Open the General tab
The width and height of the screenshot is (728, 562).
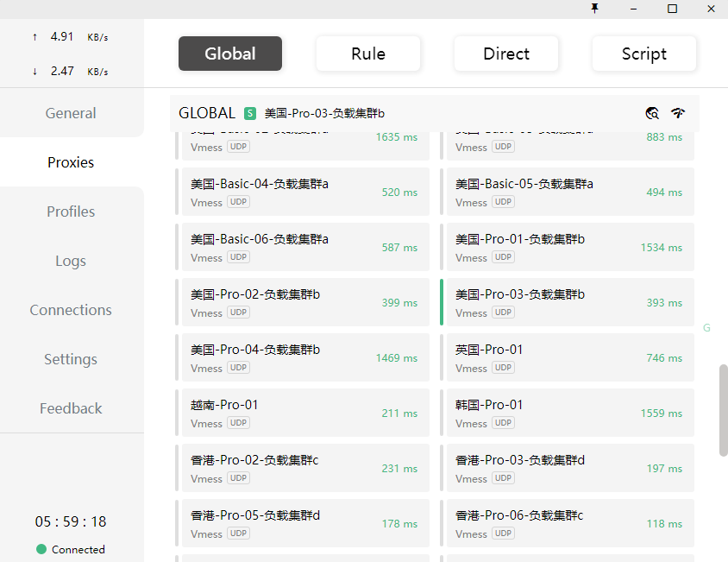(x=71, y=113)
